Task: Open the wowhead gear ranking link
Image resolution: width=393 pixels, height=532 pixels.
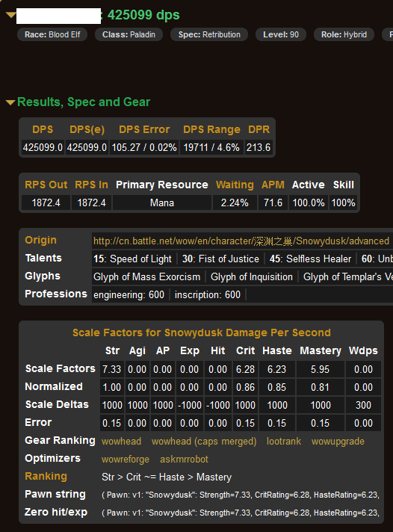Action: coord(121,441)
